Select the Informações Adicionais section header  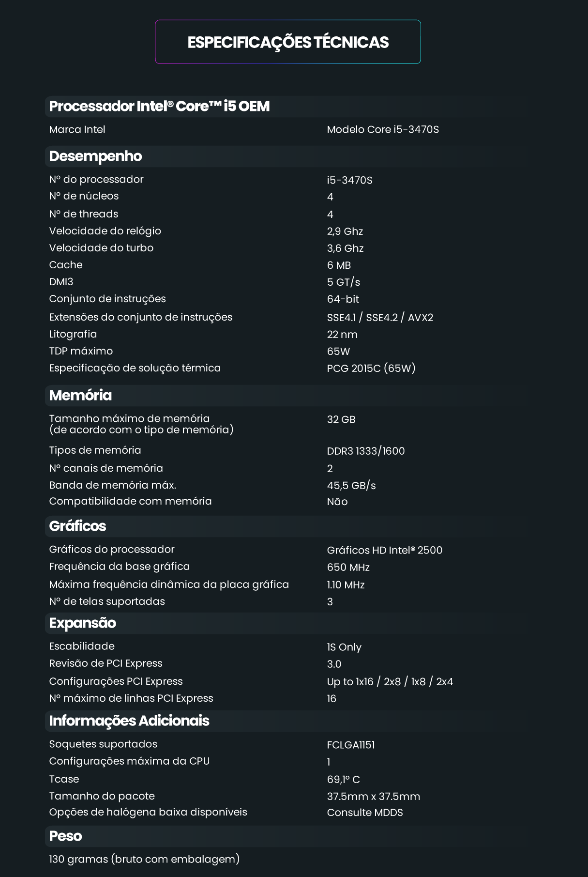pyautogui.click(x=129, y=721)
